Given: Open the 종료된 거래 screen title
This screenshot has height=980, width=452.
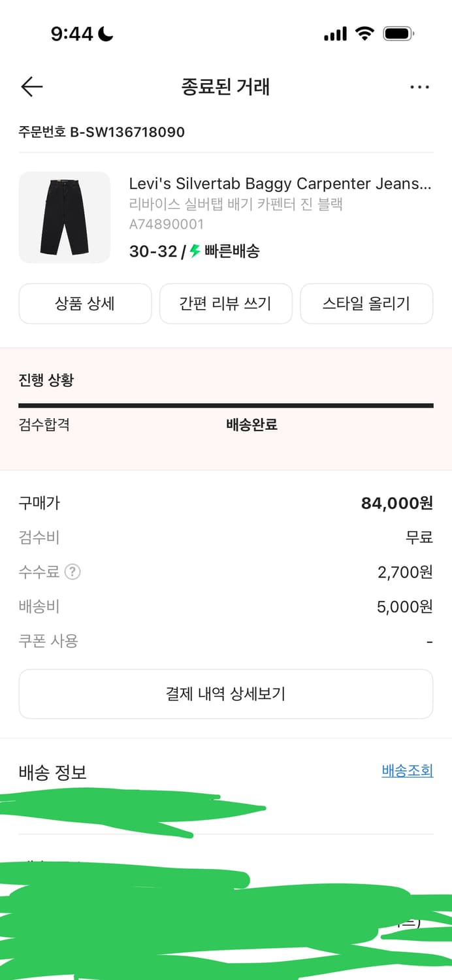Looking at the screenshot, I should pyautogui.click(x=226, y=86).
